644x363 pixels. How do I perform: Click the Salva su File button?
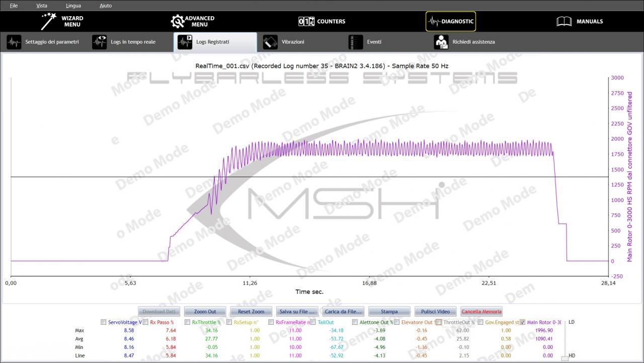pos(297,312)
